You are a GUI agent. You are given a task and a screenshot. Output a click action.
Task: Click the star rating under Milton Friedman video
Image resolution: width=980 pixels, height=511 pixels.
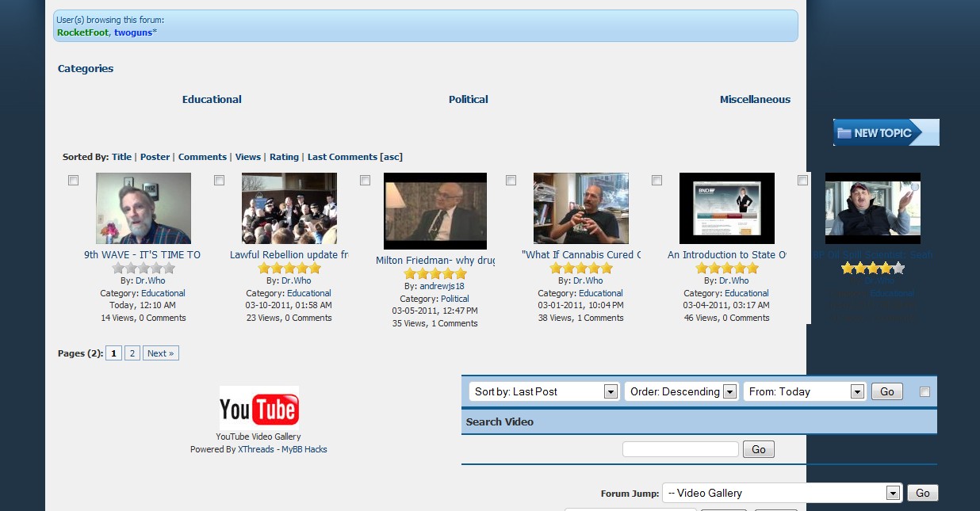435,273
